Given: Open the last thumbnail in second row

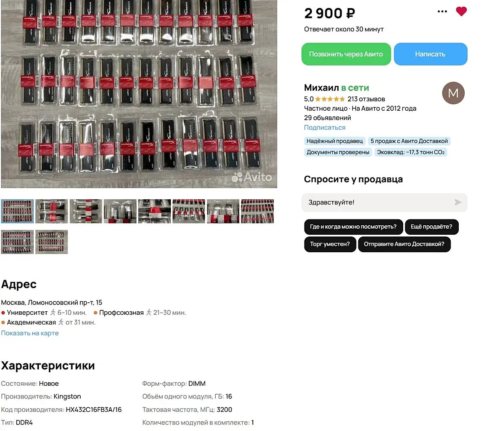Looking at the screenshot, I should 51,242.
